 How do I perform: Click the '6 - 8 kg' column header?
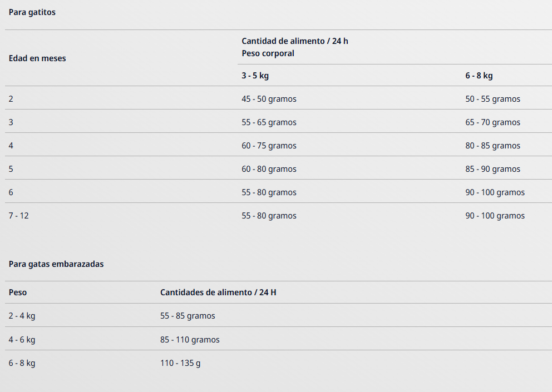click(479, 76)
